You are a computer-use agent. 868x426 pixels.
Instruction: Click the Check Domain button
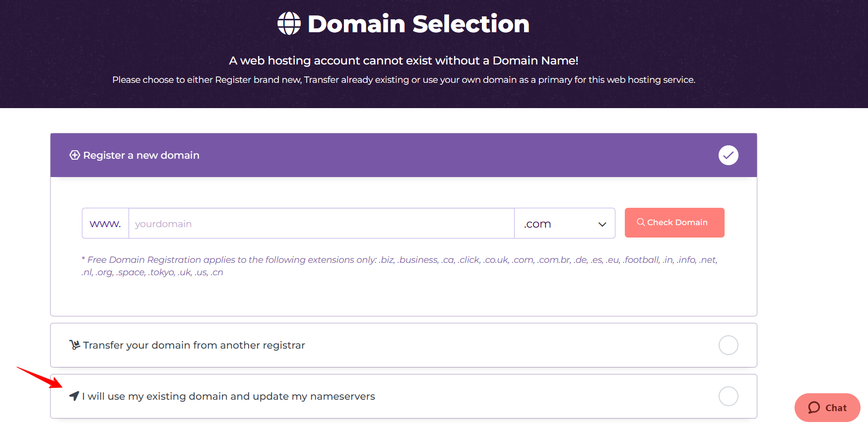pyautogui.click(x=674, y=223)
